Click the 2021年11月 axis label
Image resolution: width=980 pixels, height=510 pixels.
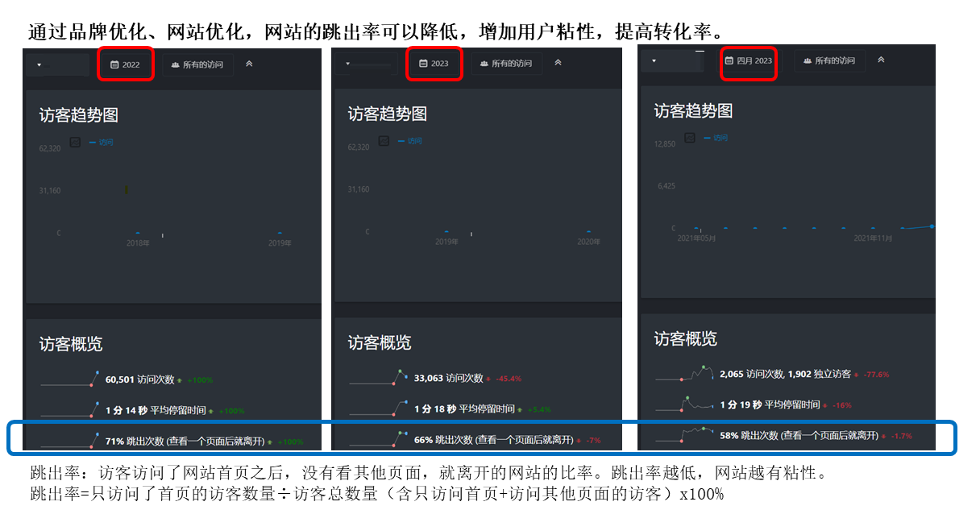pyautogui.click(x=873, y=238)
